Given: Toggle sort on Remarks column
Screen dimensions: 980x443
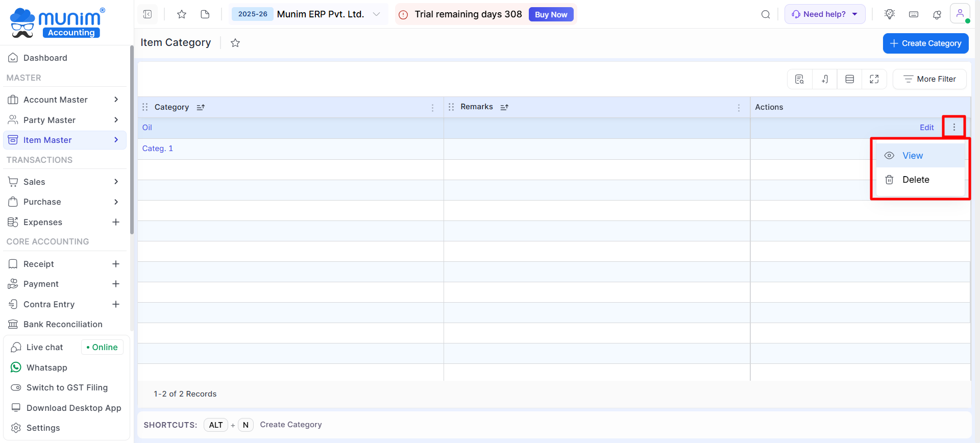Looking at the screenshot, I should [504, 107].
